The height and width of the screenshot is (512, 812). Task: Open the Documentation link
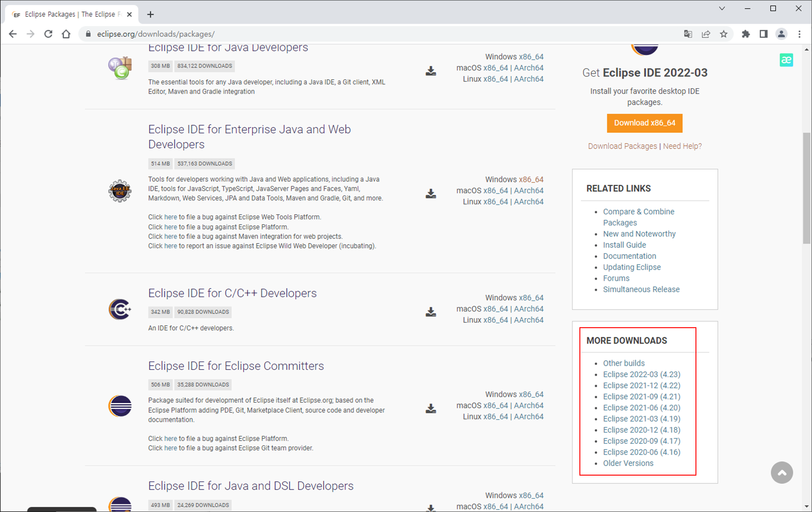coord(629,256)
